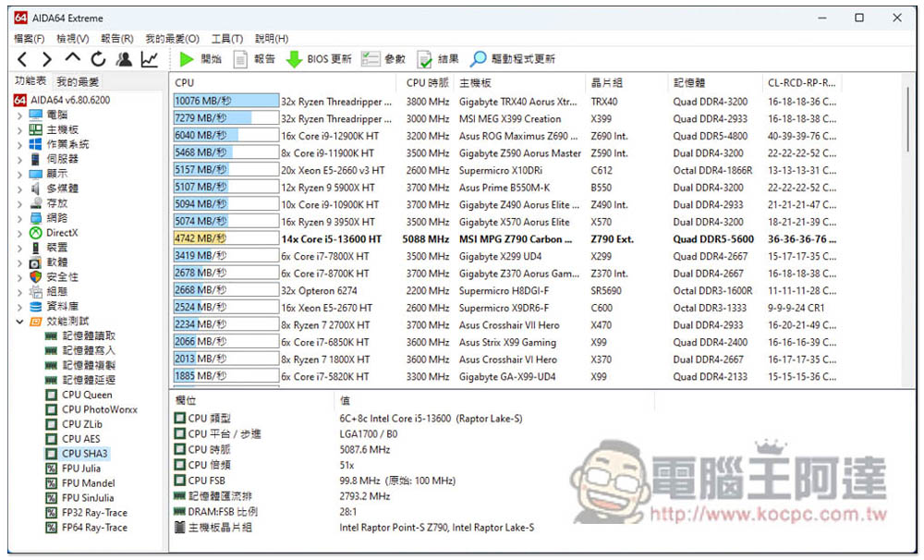Click BIOS 更新 button
This screenshot has height=560, width=924.
(319, 59)
